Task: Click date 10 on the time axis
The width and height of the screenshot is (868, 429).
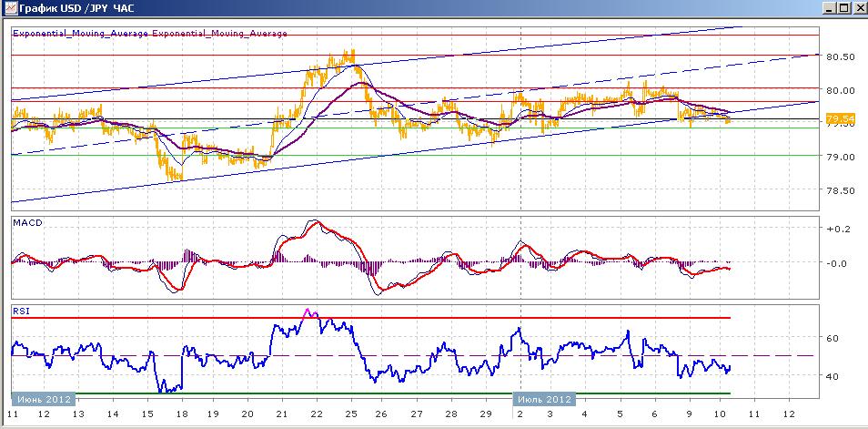Action: (722, 414)
